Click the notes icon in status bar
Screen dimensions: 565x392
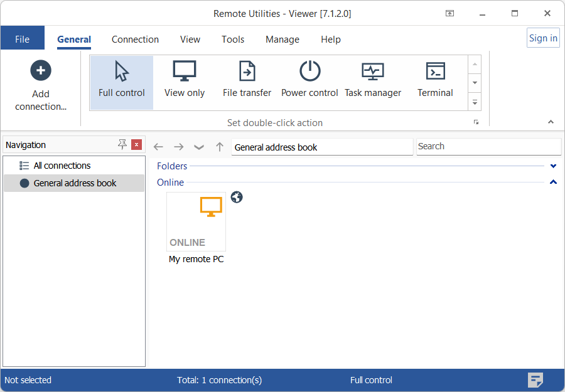[x=535, y=379]
